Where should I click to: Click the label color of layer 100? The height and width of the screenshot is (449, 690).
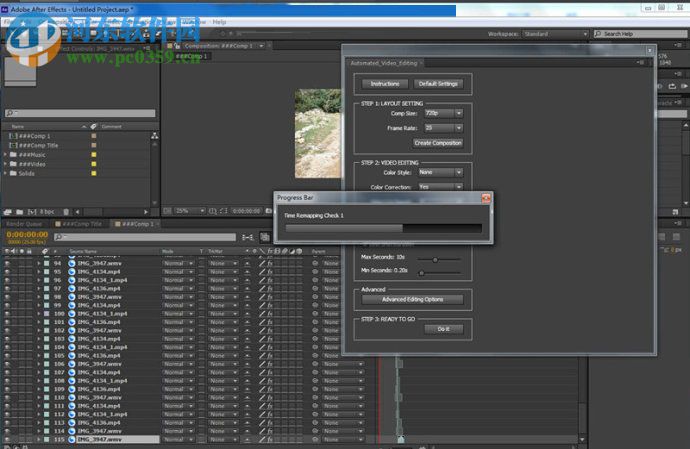click(46, 313)
